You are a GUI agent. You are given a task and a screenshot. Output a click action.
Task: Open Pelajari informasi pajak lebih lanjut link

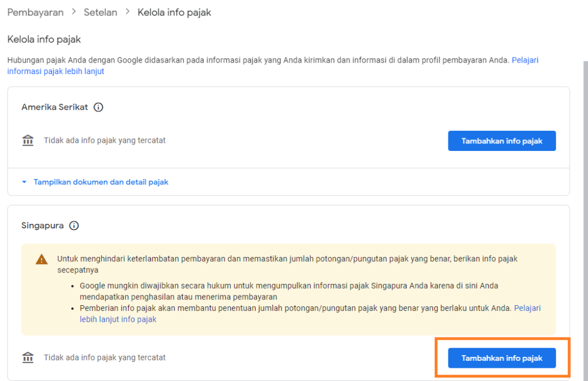coord(525,60)
